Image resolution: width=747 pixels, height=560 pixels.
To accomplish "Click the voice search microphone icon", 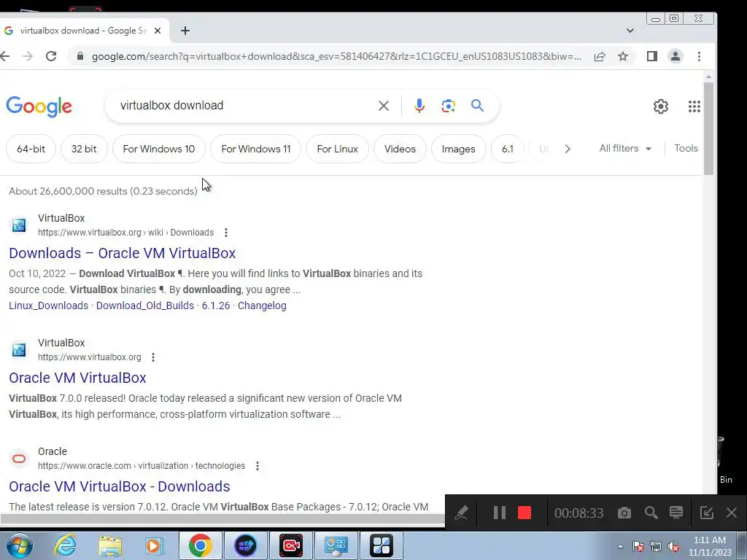I will pos(419,106).
